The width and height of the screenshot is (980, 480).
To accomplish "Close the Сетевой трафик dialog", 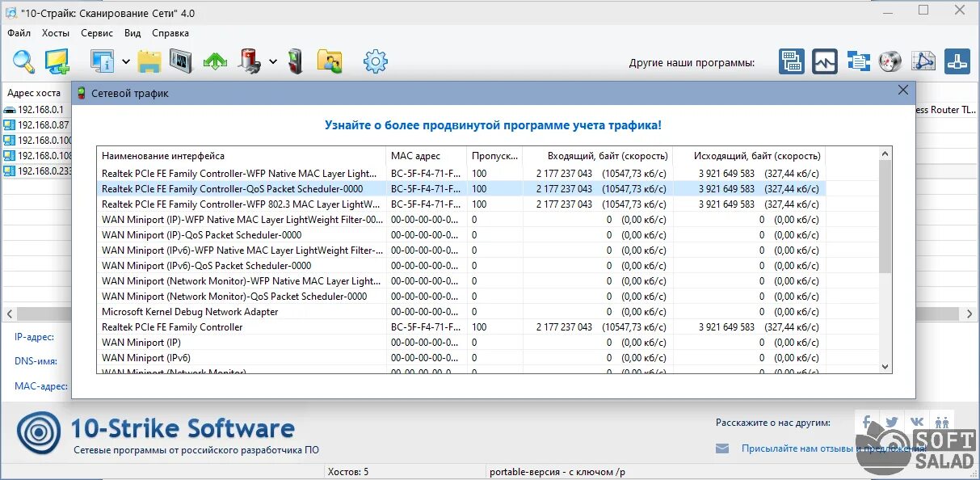I will (903, 91).
